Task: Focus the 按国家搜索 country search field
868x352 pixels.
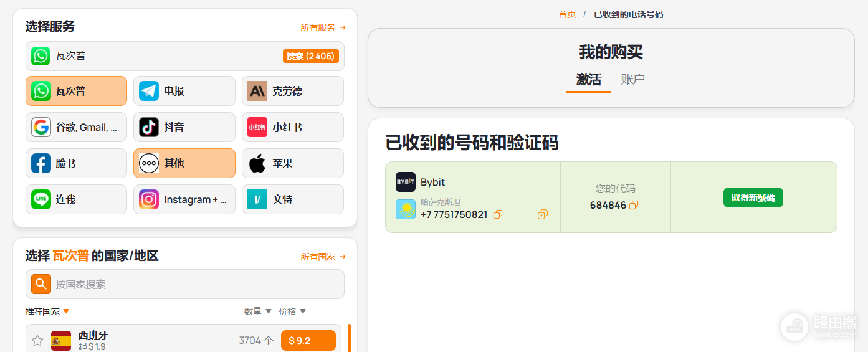Action: coord(185,284)
